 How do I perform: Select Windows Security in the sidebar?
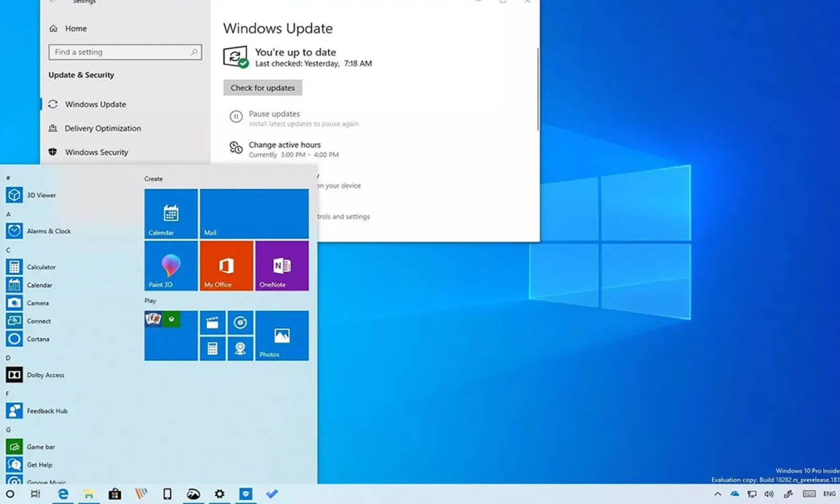[x=96, y=152]
